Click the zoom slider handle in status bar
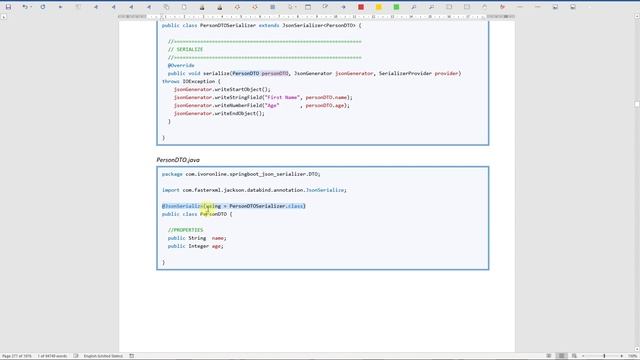640x360 pixels. pyautogui.click(x=604, y=356)
